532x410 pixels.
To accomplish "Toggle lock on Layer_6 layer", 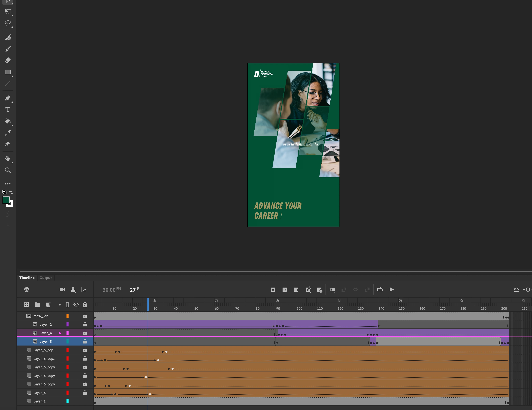I will (85, 392).
